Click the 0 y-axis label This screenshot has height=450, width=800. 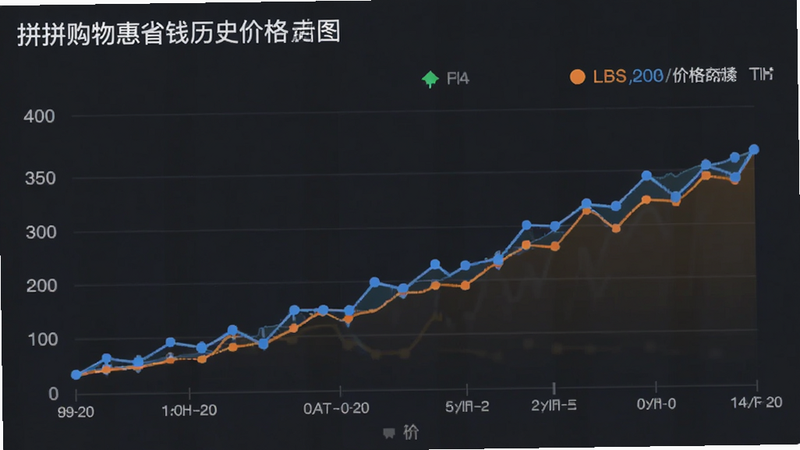(x=54, y=394)
